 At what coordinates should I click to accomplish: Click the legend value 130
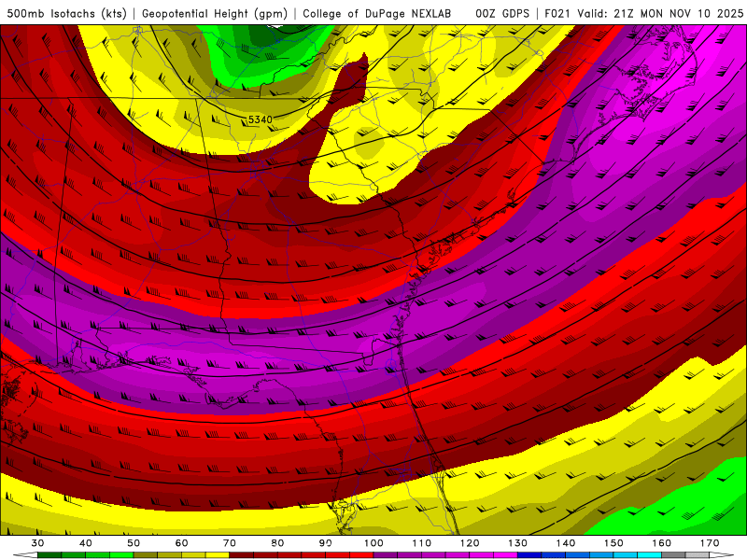(517, 543)
